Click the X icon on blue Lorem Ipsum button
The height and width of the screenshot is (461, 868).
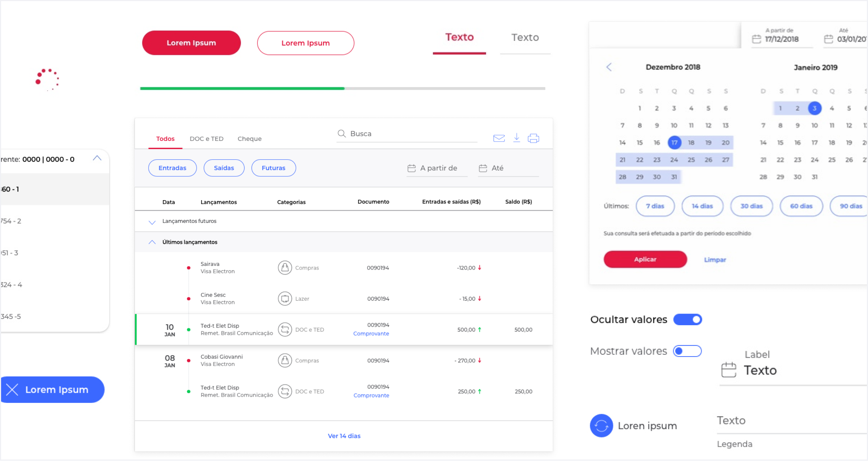[x=12, y=389]
